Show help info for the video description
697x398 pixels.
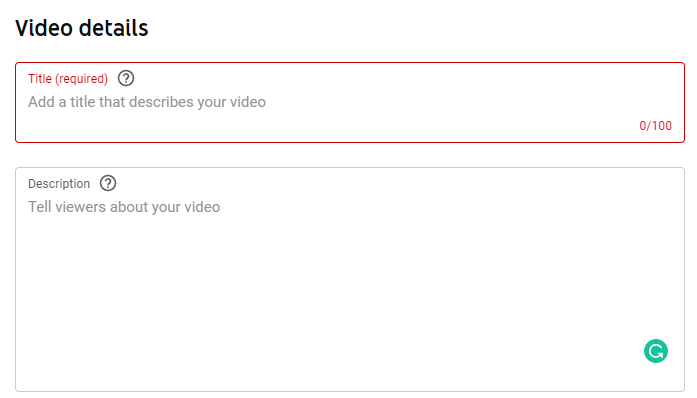click(x=108, y=183)
